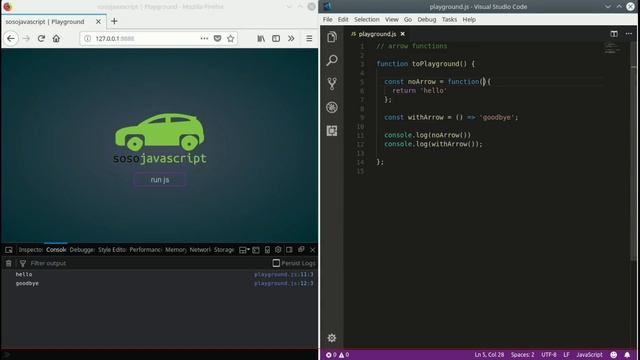Save page to Pocket
The image size is (640, 360).
click(218, 38)
